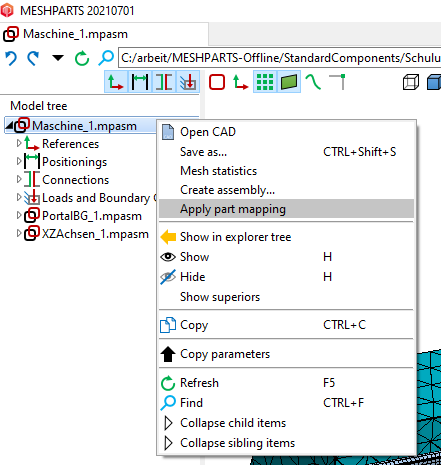The image size is (441, 465).
Task: Toggle the connections filter button
Action: coord(164,82)
